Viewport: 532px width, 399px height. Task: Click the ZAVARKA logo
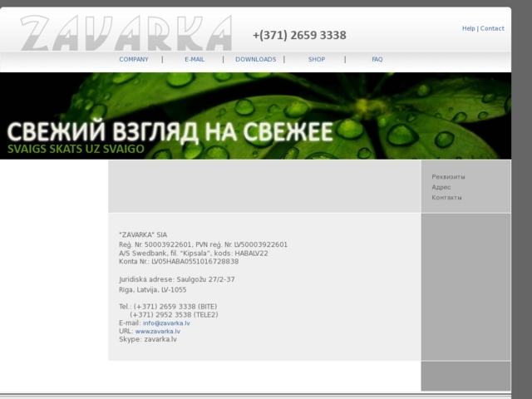126,33
